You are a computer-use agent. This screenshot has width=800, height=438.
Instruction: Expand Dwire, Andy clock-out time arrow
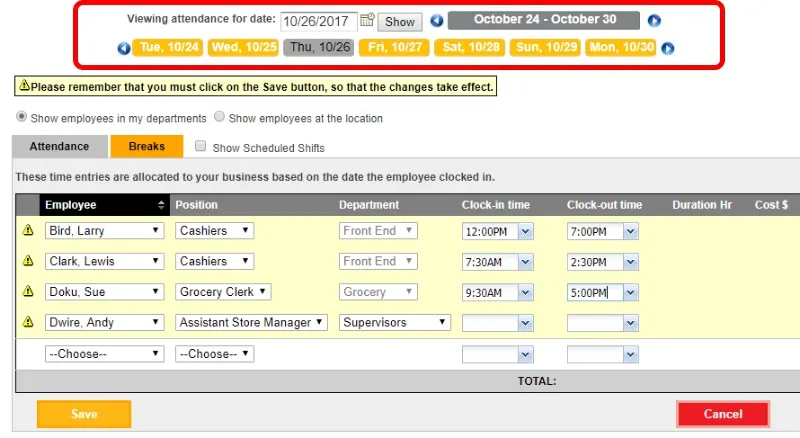(x=631, y=323)
